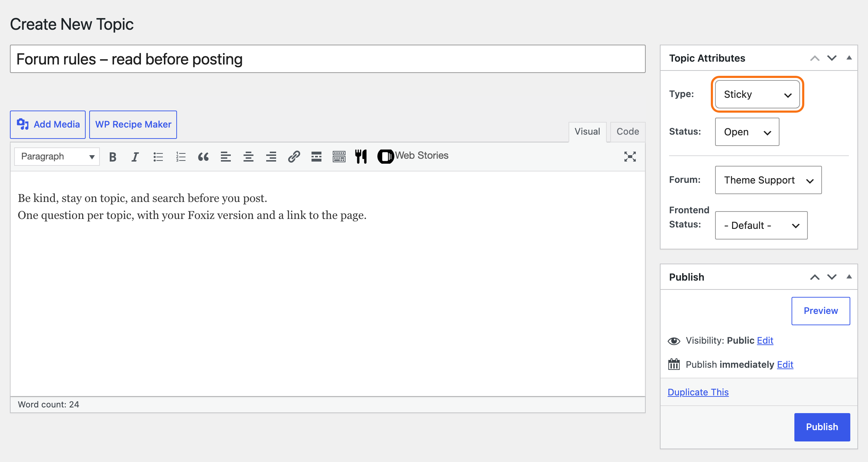Collapse the Publish panel with triangle toggle
868x462 pixels.
point(849,277)
